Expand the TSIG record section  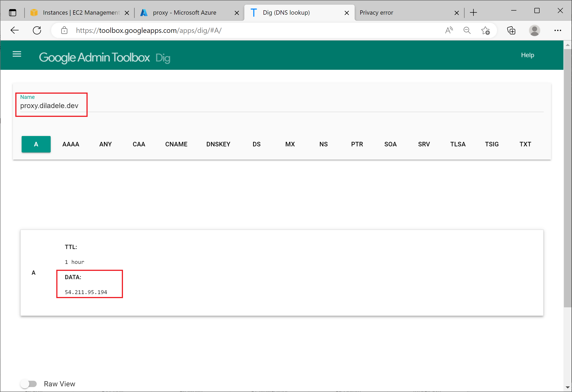click(x=492, y=144)
